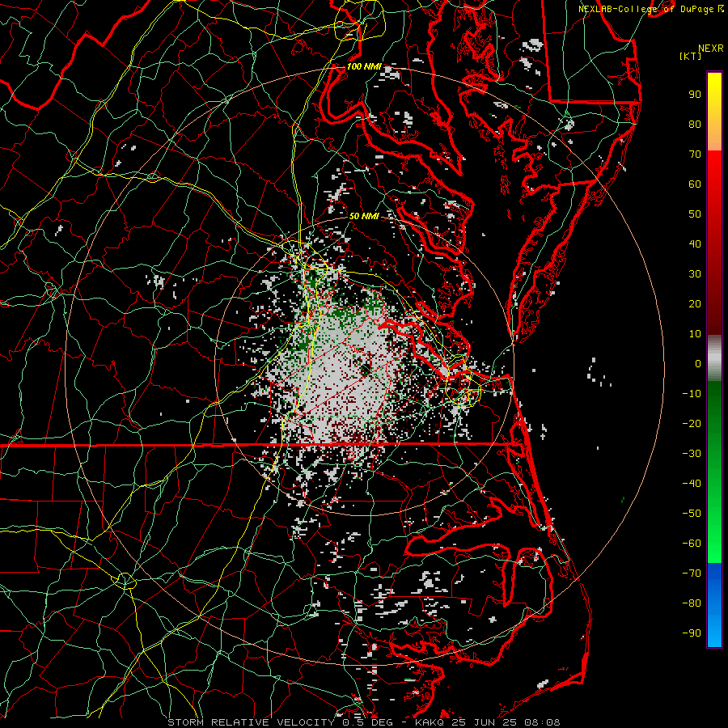728x728 pixels.
Task: Click the -50 value on the velocity scale
Action: click(692, 514)
